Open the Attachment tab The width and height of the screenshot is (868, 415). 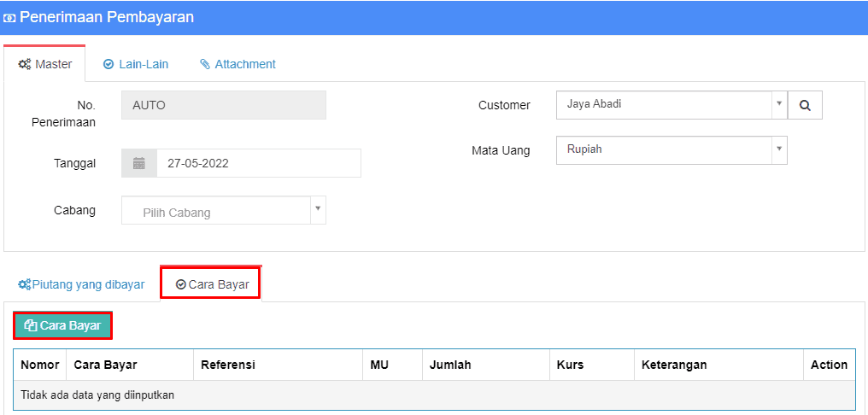pyautogui.click(x=238, y=64)
